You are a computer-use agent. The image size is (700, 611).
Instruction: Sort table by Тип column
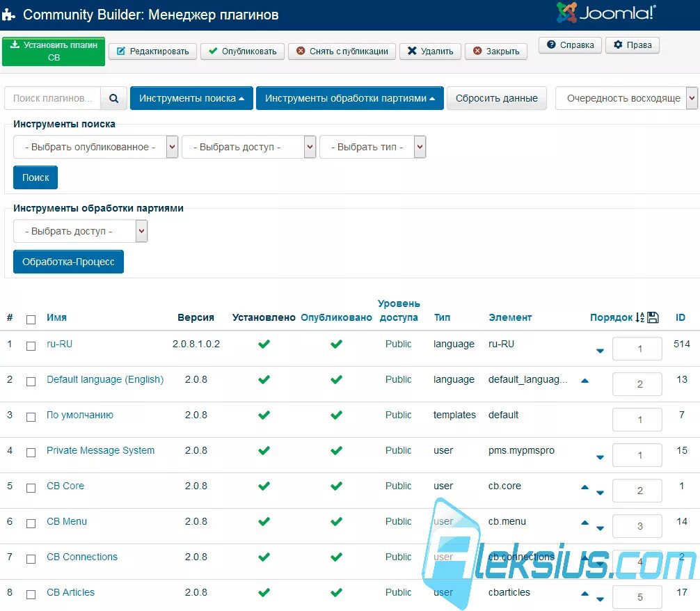point(442,317)
